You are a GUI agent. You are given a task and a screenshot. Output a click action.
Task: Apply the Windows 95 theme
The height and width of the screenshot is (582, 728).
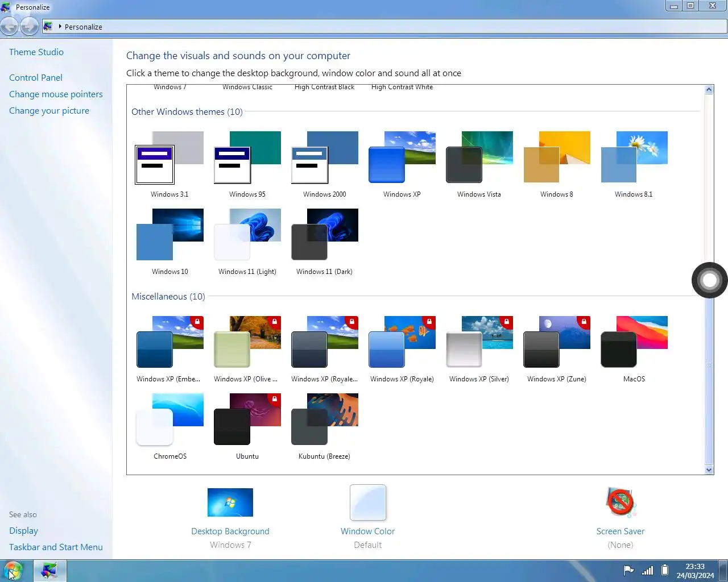[x=247, y=164]
